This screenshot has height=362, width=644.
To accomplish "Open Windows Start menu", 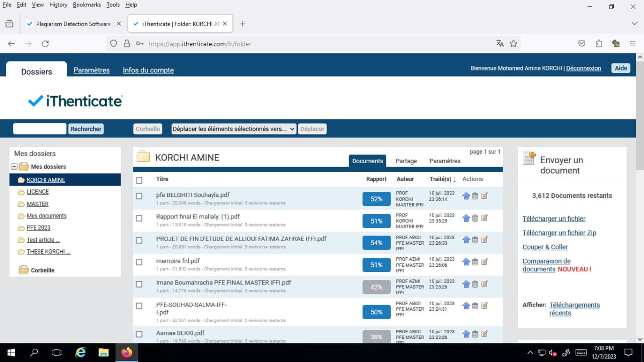I will pyautogui.click(x=11, y=352).
